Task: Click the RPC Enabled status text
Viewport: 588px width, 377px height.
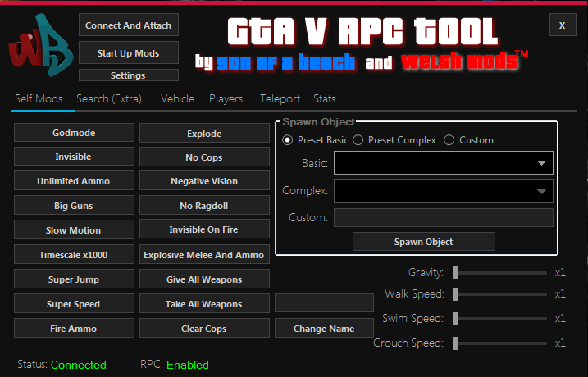Action: point(188,365)
